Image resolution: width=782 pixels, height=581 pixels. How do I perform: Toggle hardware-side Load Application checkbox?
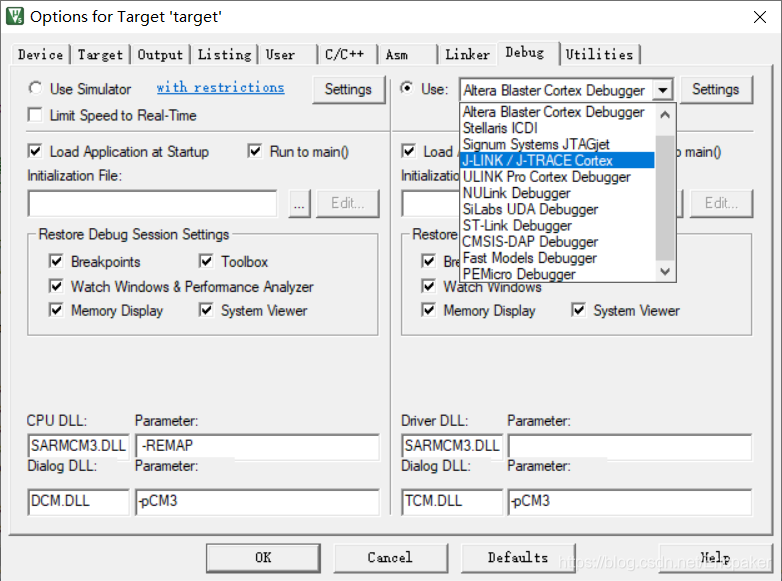click(408, 151)
